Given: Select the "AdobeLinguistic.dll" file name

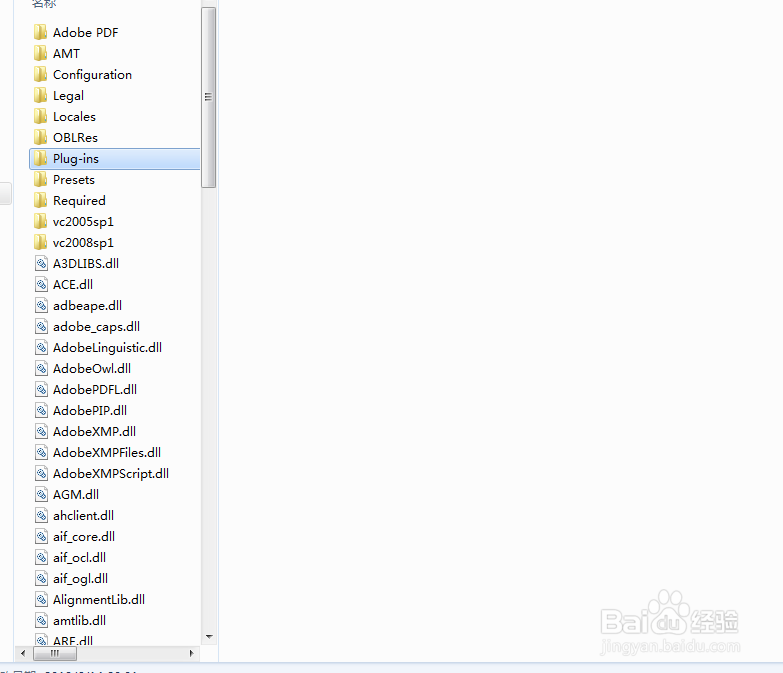Looking at the screenshot, I should (x=107, y=348).
